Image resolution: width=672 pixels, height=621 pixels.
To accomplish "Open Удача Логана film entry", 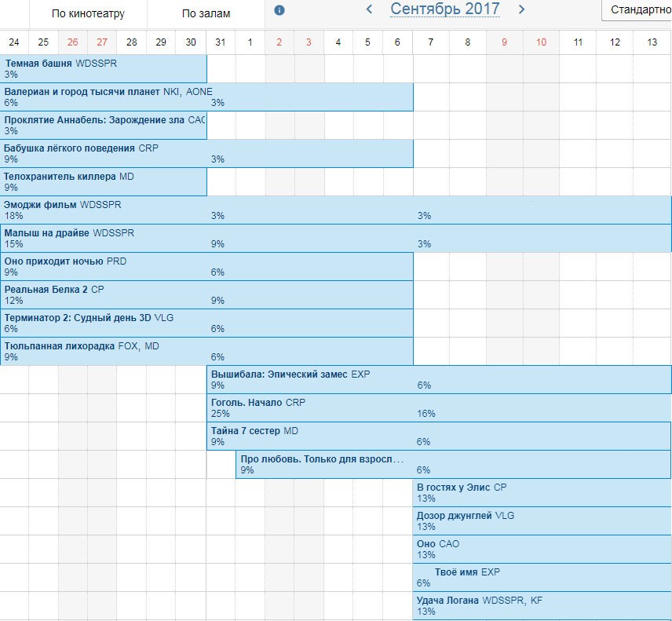I will tap(542, 605).
